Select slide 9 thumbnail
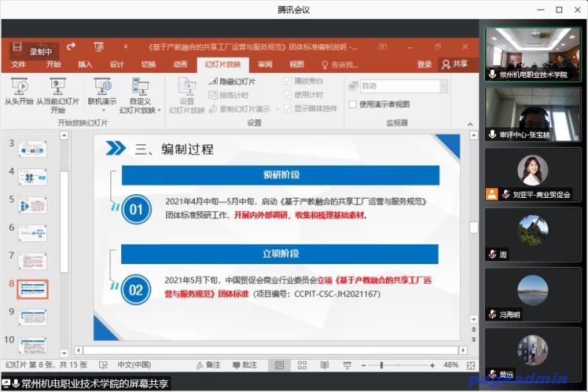 32,317
